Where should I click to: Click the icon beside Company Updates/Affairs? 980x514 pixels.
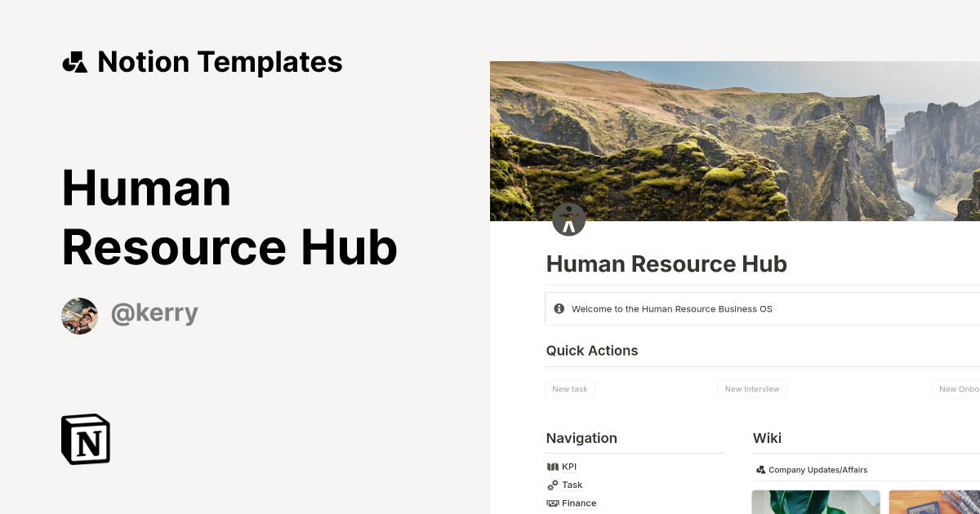point(759,469)
